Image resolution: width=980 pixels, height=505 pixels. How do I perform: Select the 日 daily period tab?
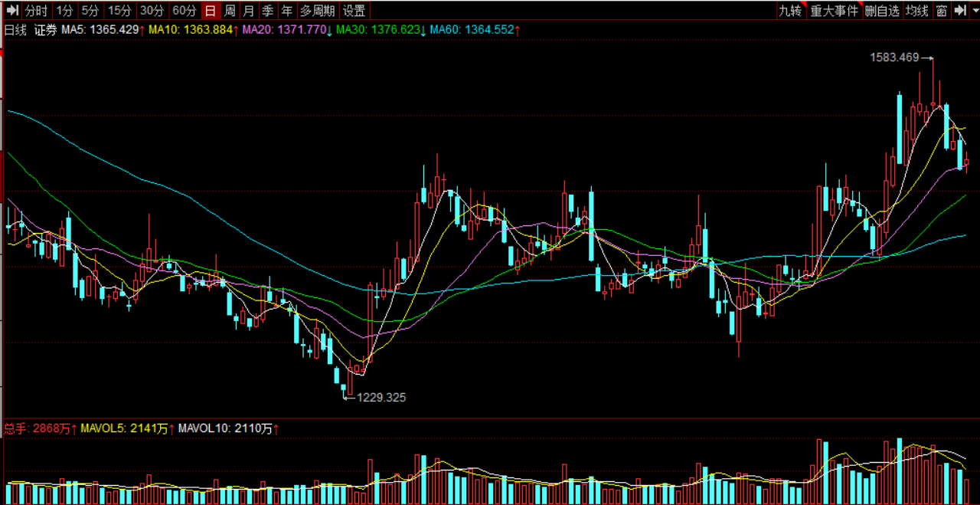tap(210, 11)
